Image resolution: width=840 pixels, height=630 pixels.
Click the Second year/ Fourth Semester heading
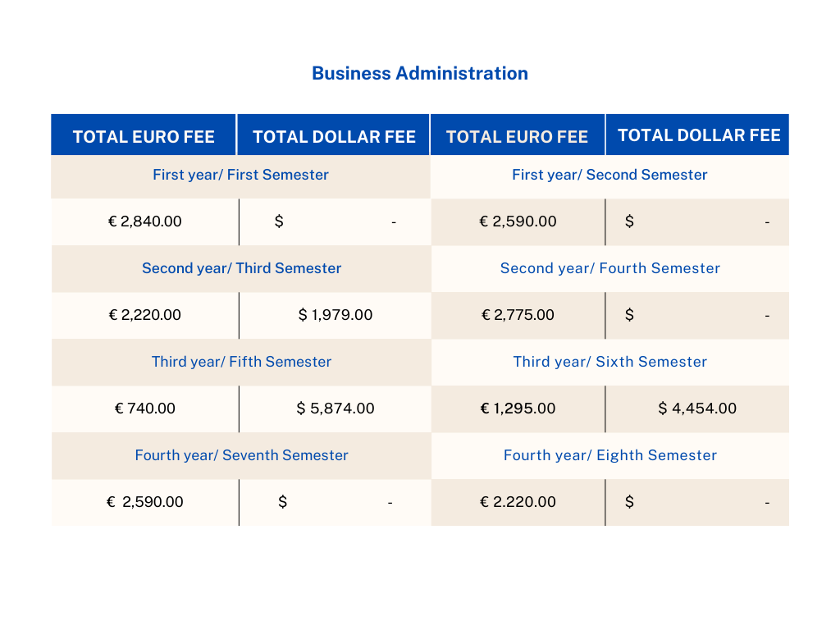pos(609,268)
